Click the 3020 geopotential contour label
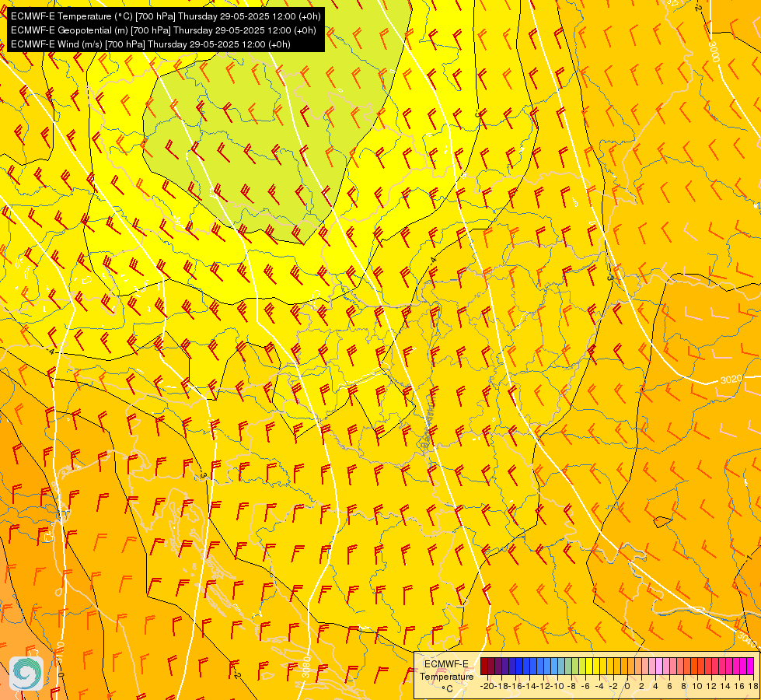 point(731,379)
